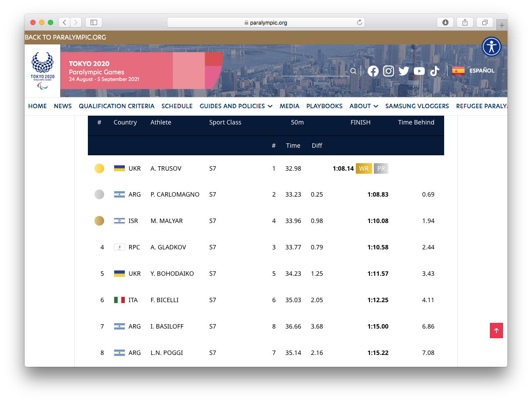Click the gold WR record badge

tap(364, 168)
